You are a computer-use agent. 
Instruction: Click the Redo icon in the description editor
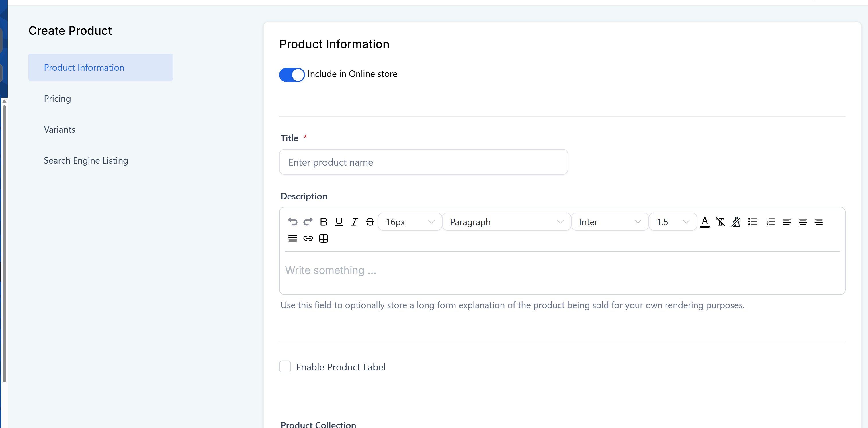(308, 221)
